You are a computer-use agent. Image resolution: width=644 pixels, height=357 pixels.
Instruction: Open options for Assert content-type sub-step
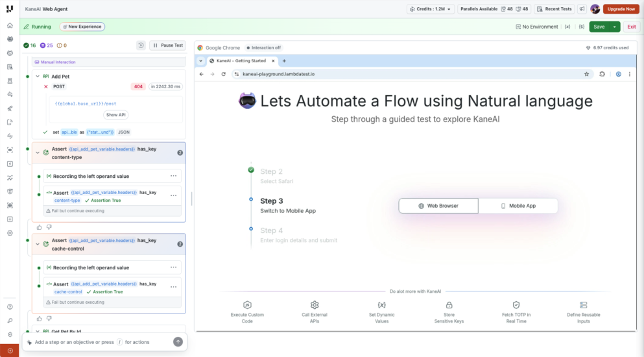pyautogui.click(x=174, y=196)
